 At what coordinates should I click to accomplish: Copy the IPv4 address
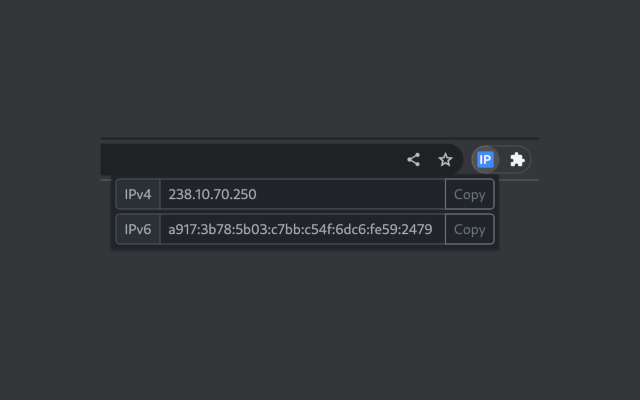pyautogui.click(x=469, y=194)
